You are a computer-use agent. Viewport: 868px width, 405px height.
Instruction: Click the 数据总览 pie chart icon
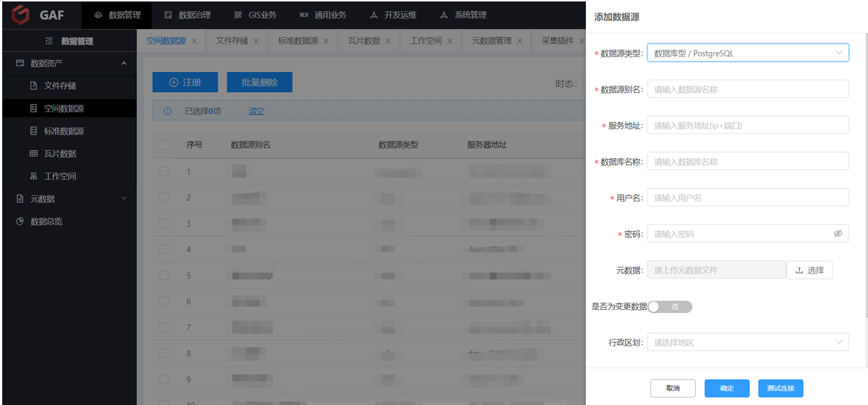[x=20, y=221]
